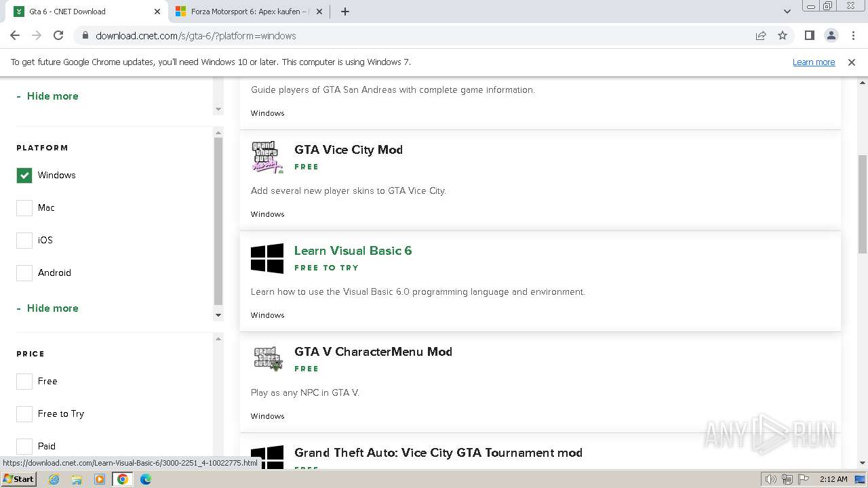
Task: Click "Add several new player skins" description
Action: pyautogui.click(x=349, y=191)
